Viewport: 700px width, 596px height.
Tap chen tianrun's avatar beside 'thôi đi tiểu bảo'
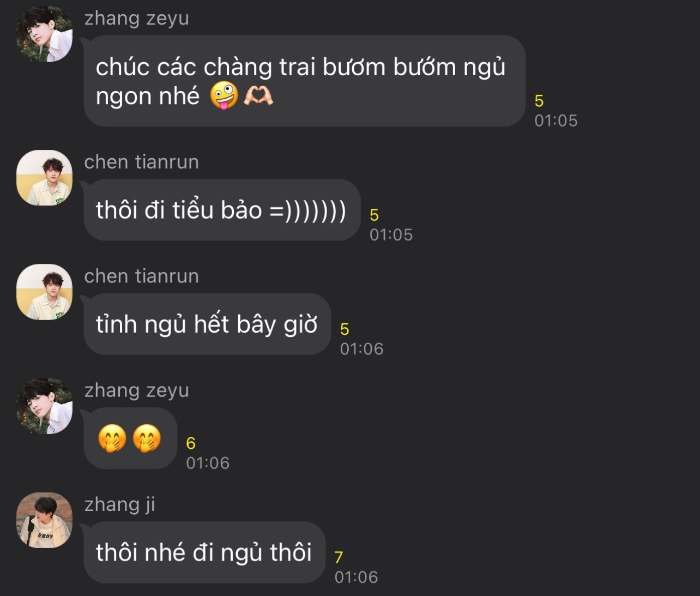click(x=44, y=178)
